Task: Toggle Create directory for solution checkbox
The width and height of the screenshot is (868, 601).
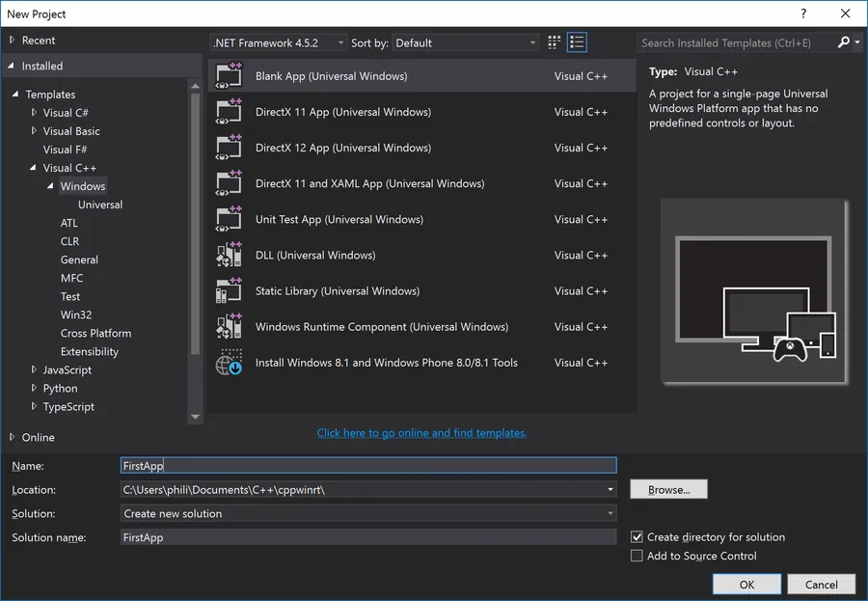Action: pos(637,536)
